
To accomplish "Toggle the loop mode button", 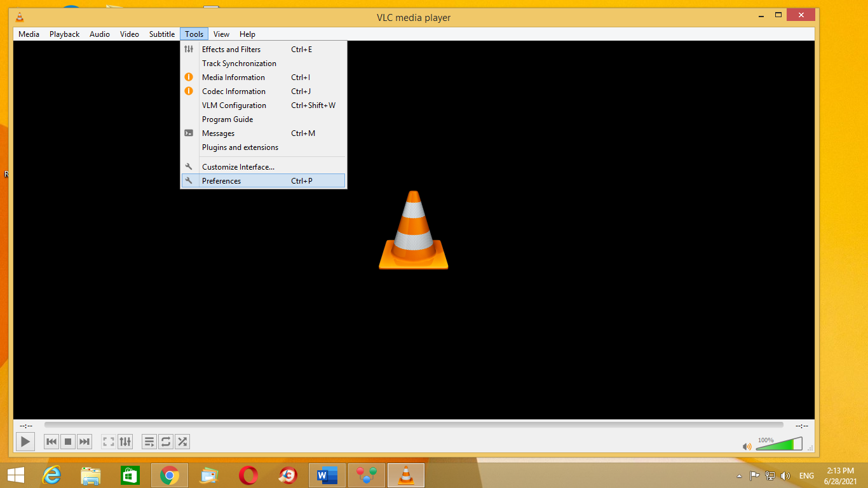I will (x=166, y=441).
